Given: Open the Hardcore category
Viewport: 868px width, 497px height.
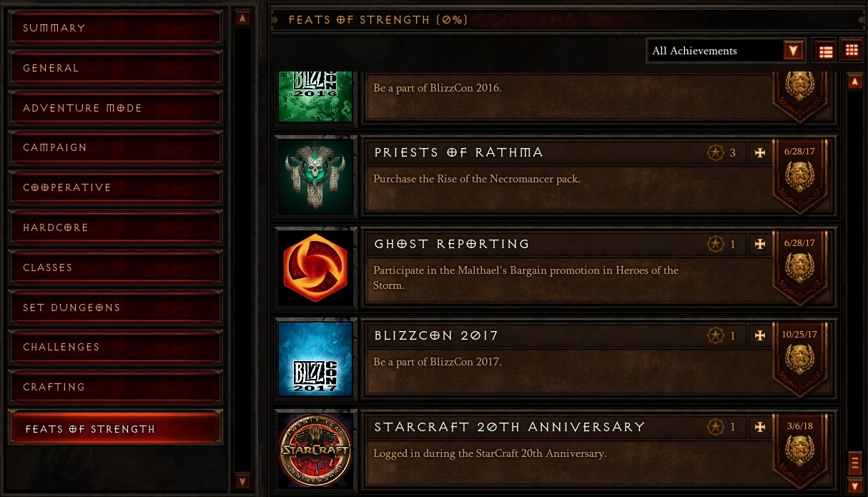Looking at the screenshot, I should tap(116, 227).
